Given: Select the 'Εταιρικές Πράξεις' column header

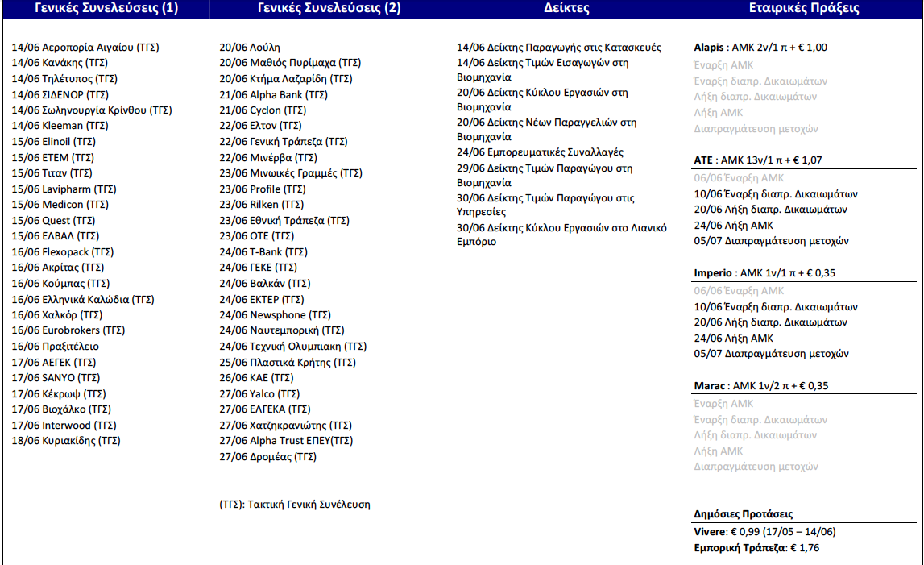Looking at the screenshot, I should (804, 8).
